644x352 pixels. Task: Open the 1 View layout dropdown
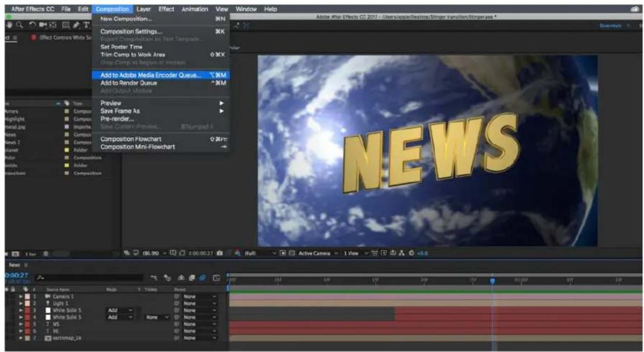click(x=356, y=253)
